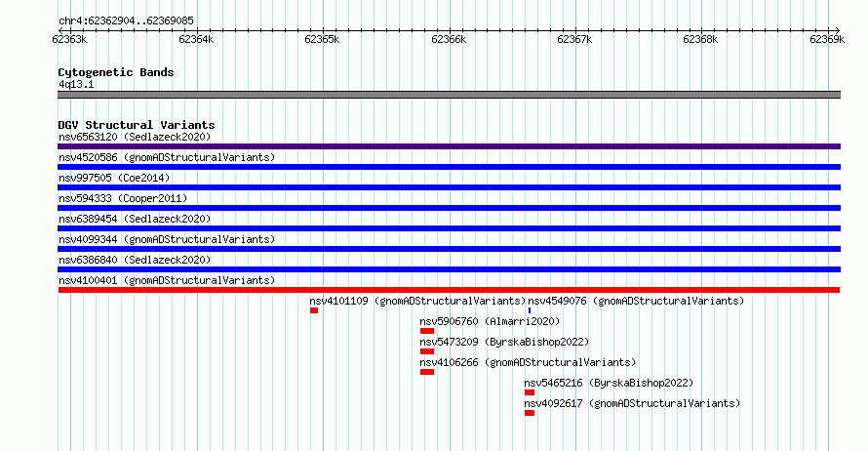
Task: Click the nsv6563120 (Sedlazeck2020) label
Action: click(x=135, y=137)
